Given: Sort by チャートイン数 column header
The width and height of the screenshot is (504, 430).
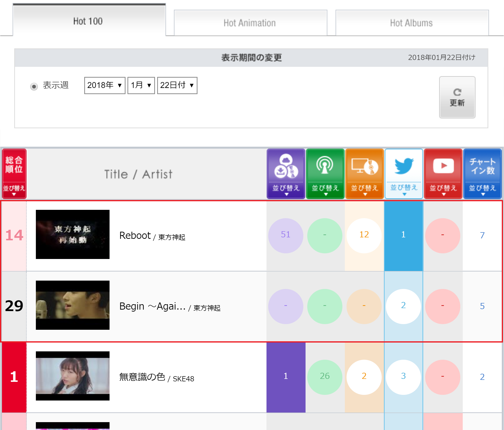Looking at the screenshot, I should click(x=482, y=174).
